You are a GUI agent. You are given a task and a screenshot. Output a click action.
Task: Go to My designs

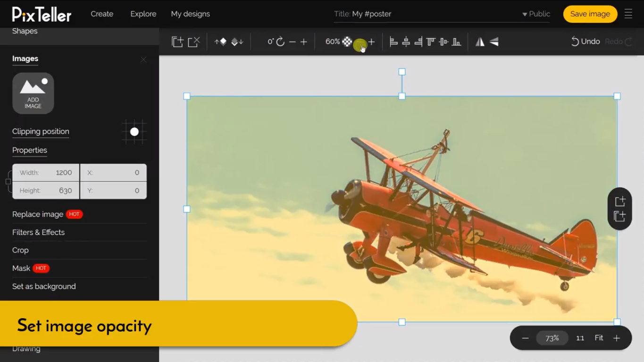190,14
